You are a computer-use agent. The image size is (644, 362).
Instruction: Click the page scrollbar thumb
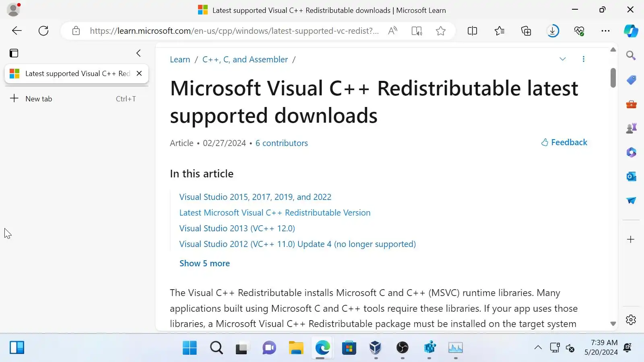(x=613, y=78)
